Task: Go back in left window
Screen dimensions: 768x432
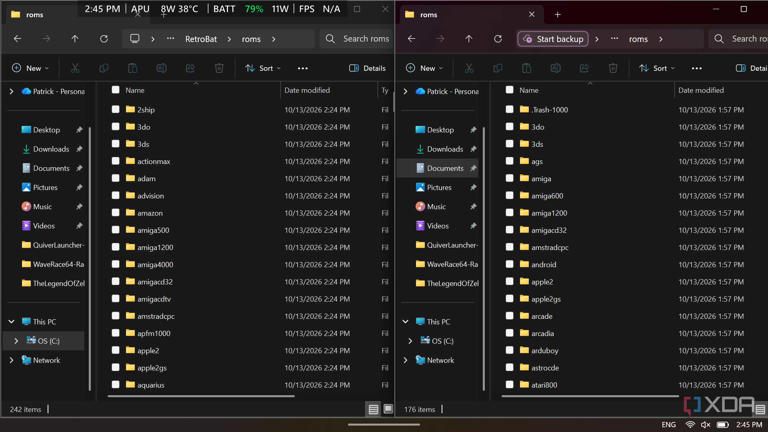Action: [18, 39]
